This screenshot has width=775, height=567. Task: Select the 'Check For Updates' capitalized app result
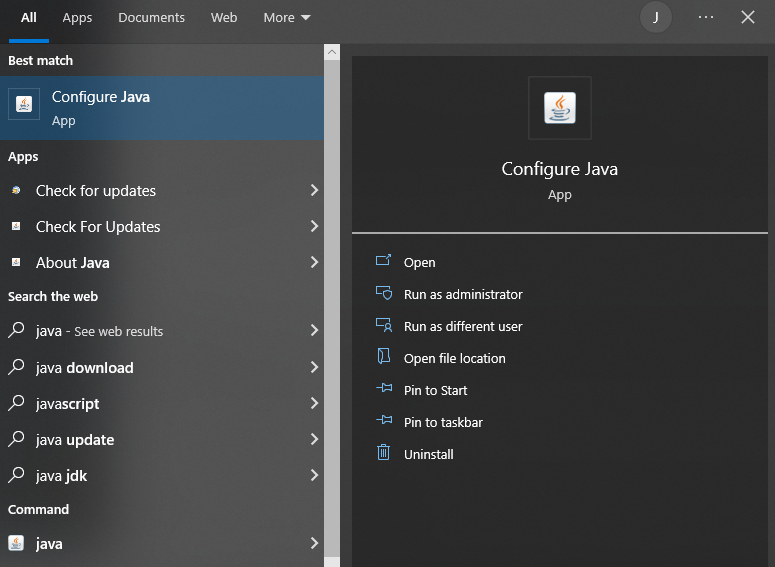point(162,227)
